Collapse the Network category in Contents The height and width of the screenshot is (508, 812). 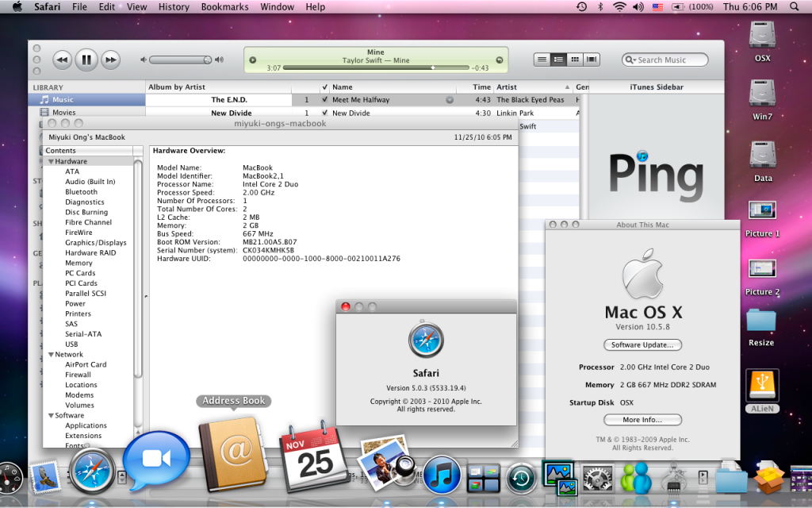click(51, 355)
